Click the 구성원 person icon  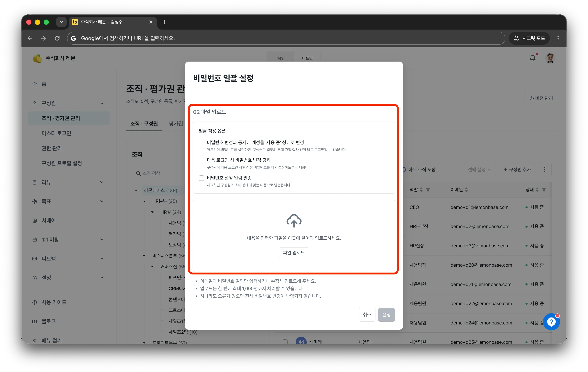click(35, 103)
